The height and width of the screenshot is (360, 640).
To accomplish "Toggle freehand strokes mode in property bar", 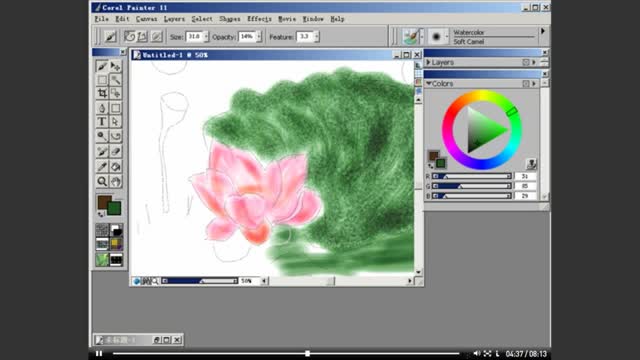I will [x=130, y=37].
